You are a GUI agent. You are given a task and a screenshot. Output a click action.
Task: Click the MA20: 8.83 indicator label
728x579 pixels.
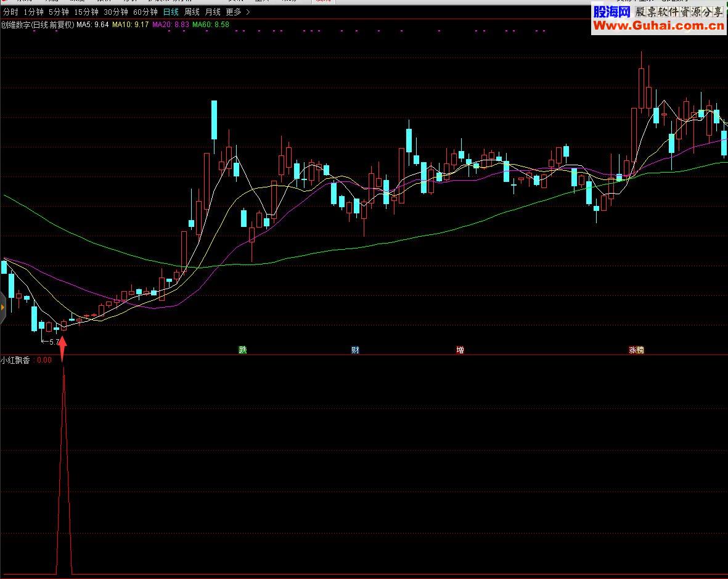click(x=170, y=25)
